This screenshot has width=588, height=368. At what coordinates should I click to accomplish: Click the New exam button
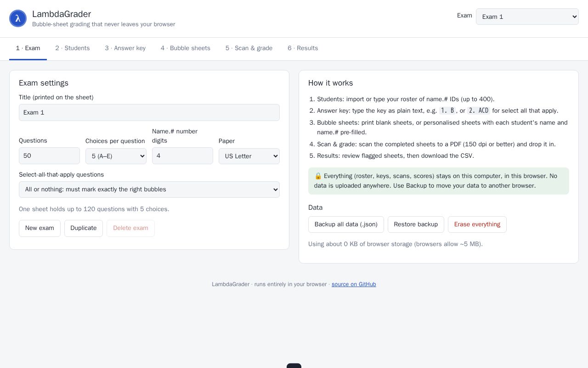(x=40, y=228)
